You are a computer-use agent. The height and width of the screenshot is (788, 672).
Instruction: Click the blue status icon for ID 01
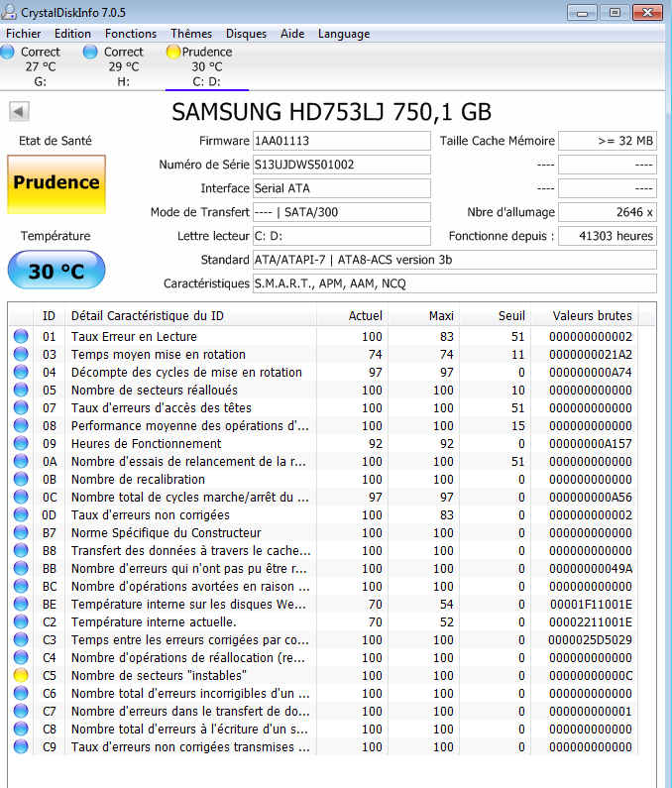(x=21, y=336)
